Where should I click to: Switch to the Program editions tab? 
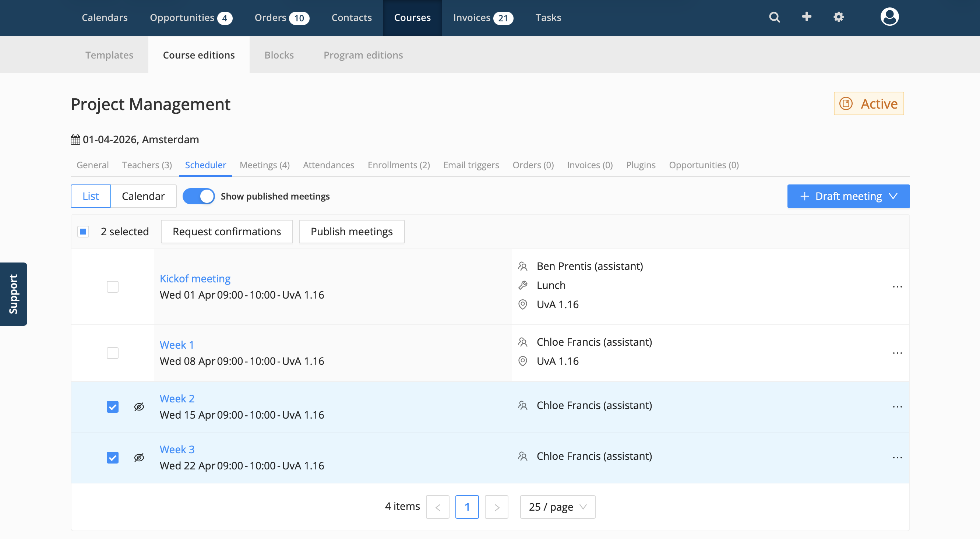(x=363, y=55)
